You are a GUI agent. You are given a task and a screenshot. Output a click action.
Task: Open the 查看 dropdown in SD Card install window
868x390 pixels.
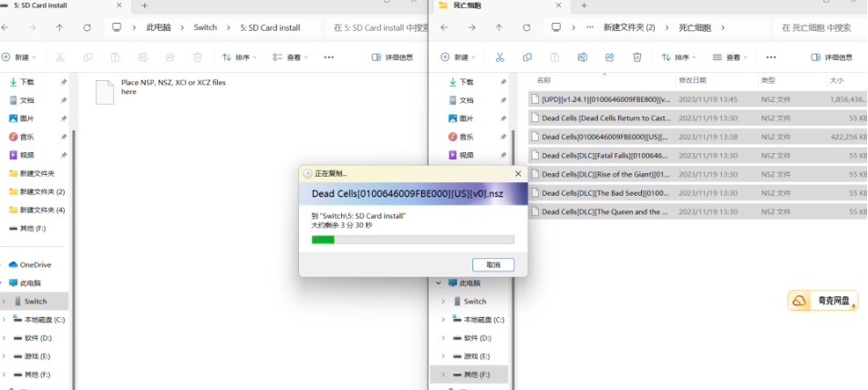click(x=294, y=56)
